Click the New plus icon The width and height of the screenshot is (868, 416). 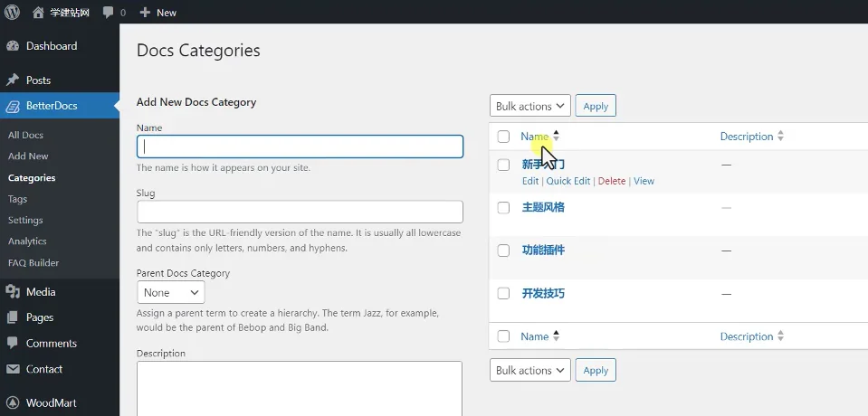[145, 12]
